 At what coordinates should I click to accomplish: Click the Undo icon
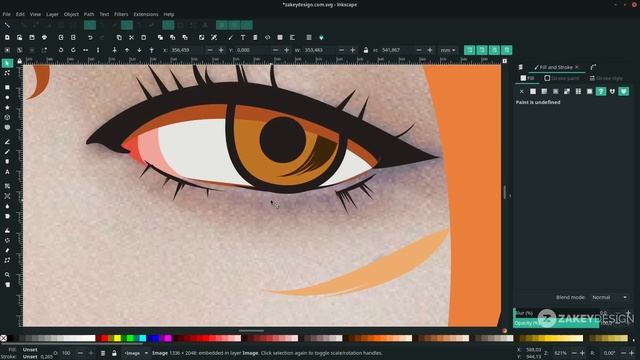coord(90,38)
